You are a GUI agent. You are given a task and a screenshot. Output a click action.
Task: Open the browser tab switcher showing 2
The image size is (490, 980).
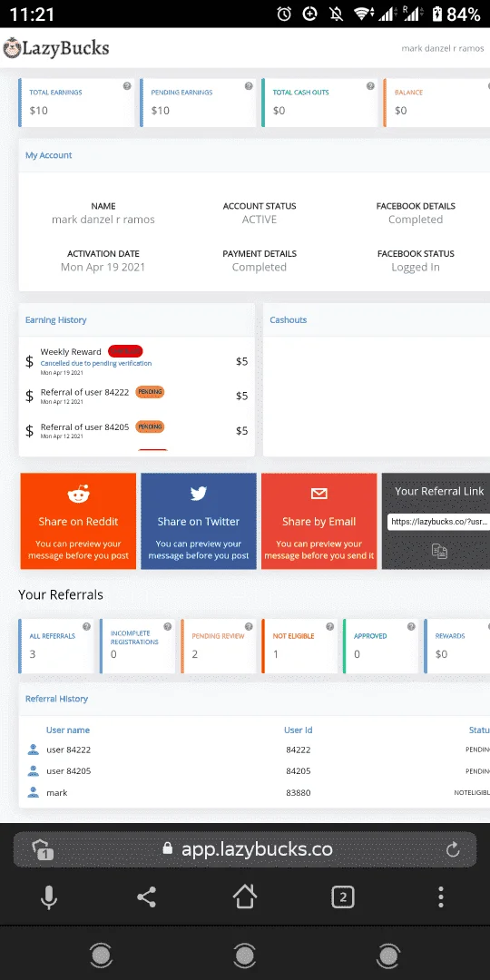342,897
